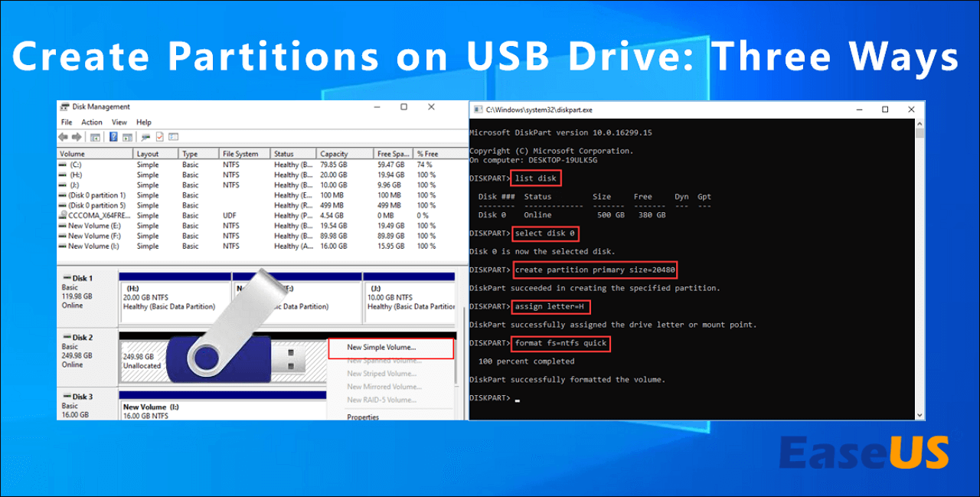Sort by the Layout column header

156,154
